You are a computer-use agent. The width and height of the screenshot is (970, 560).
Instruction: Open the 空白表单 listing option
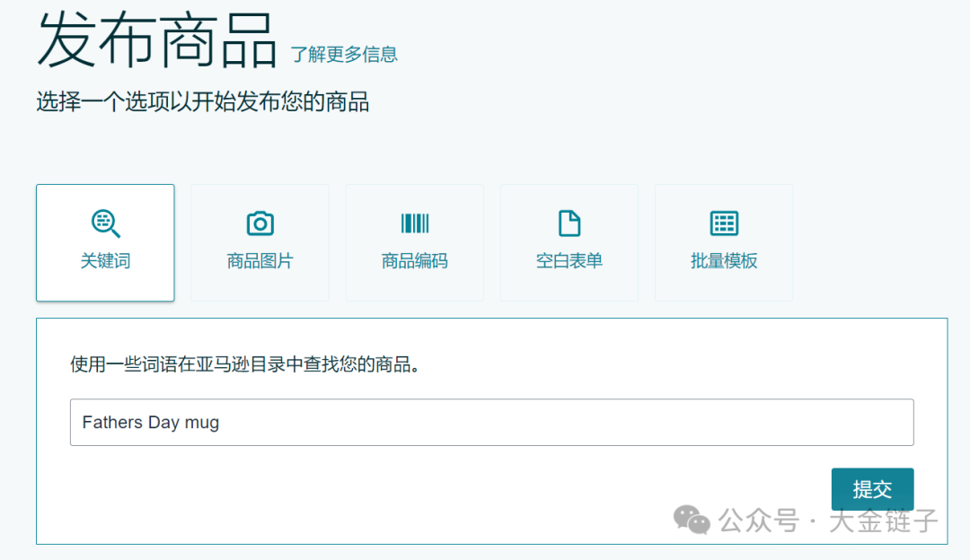tap(569, 242)
